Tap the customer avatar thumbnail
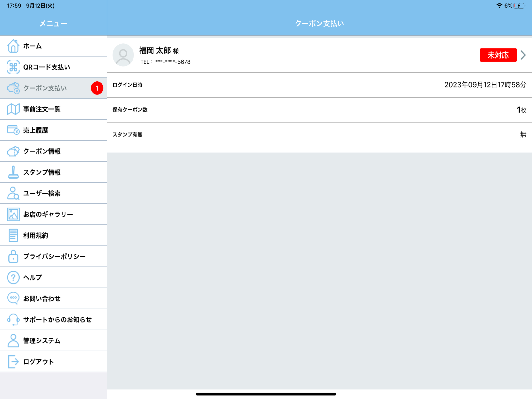This screenshot has height=399, width=532. tap(123, 55)
